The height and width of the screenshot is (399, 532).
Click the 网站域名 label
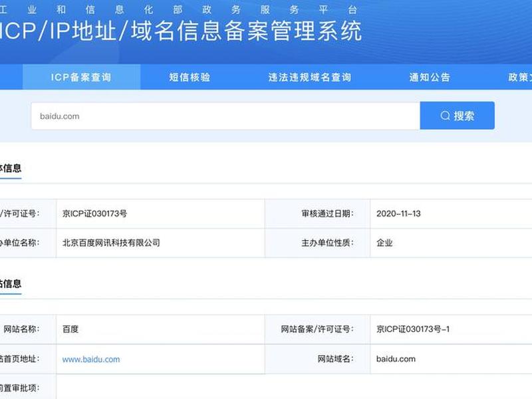[x=336, y=359]
